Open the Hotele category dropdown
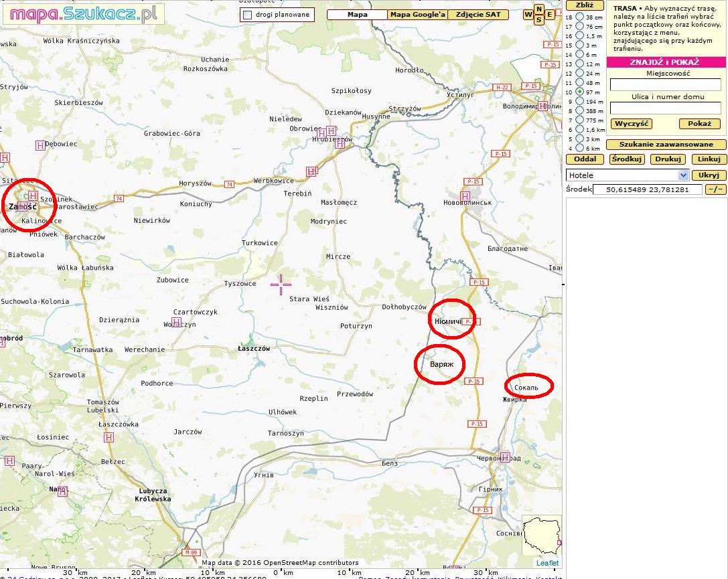Image resolution: width=728 pixels, height=579 pixels. pos(683,175)
